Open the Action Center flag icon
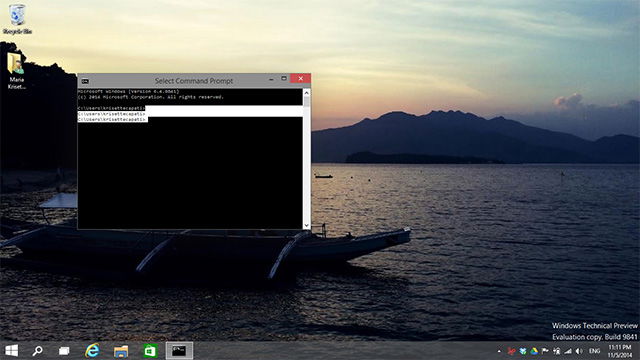640x360 pixels. [545, 351]
